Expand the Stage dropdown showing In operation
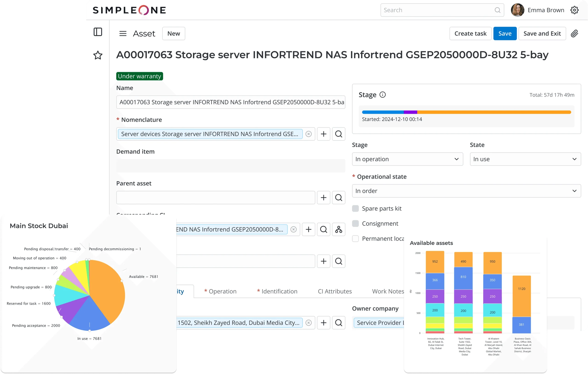The image size is (588, 374). click(407, 159)
